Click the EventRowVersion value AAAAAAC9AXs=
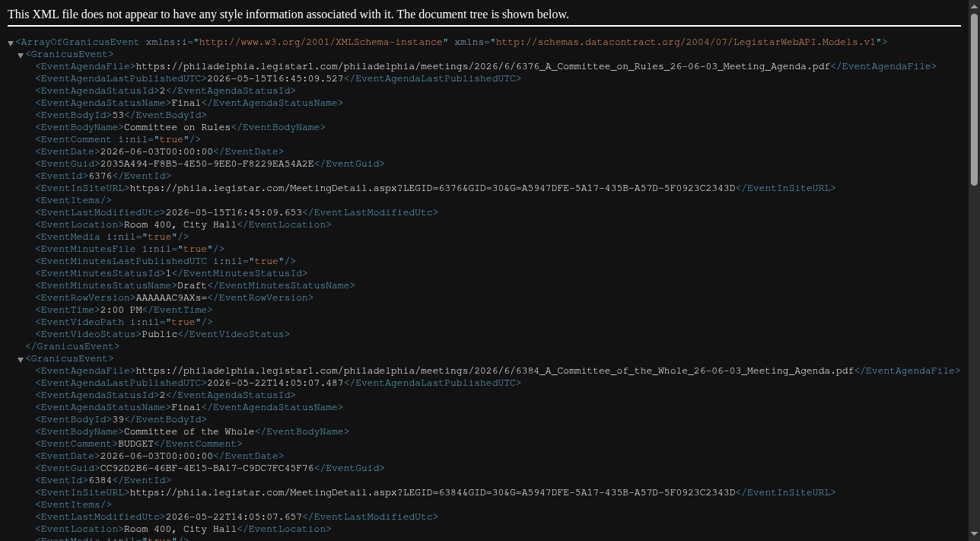Image resolution: width=980 pixels, height=541 pixels. click(171, 298)
